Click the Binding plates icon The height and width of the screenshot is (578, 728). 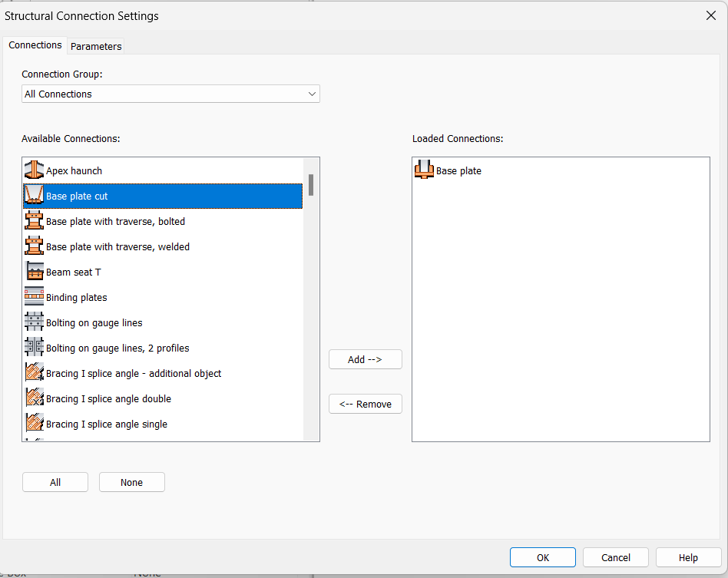click(34, 297)
